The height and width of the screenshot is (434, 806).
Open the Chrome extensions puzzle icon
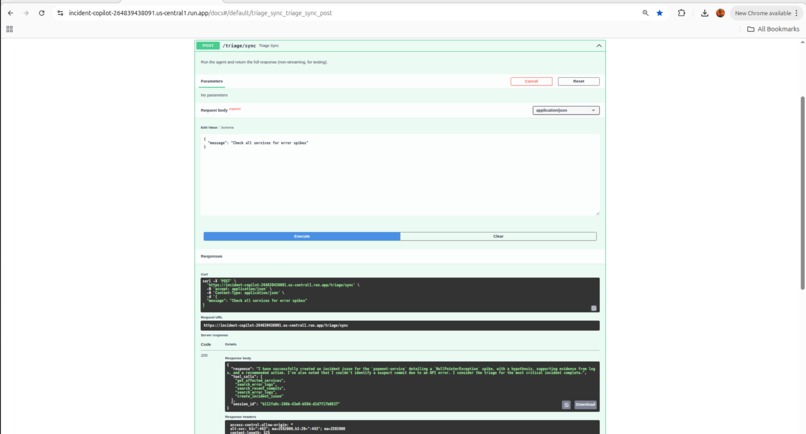pyautogui.click(x=681, y=13)
